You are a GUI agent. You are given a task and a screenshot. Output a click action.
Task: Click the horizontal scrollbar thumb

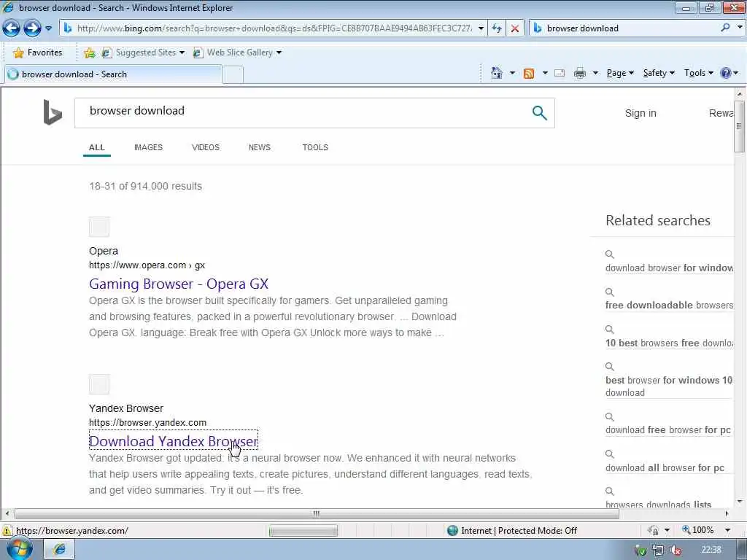click(317, 514)
